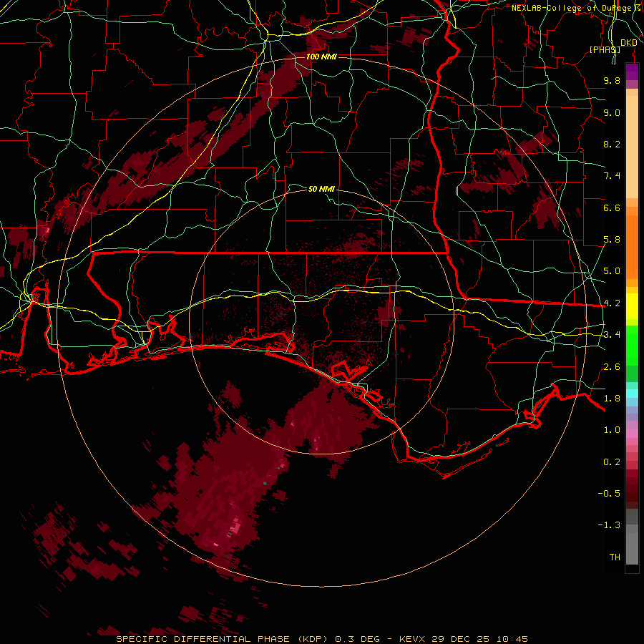644x644 pixels.
Task: Click the 1.0 scale label
Action: (x=612, y=430)
